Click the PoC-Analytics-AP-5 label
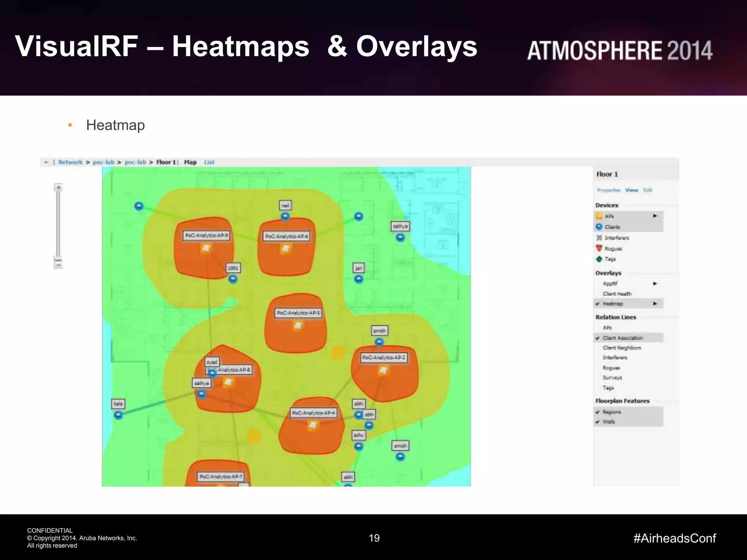Screen dimensions: 747x560 click(298, 313)
